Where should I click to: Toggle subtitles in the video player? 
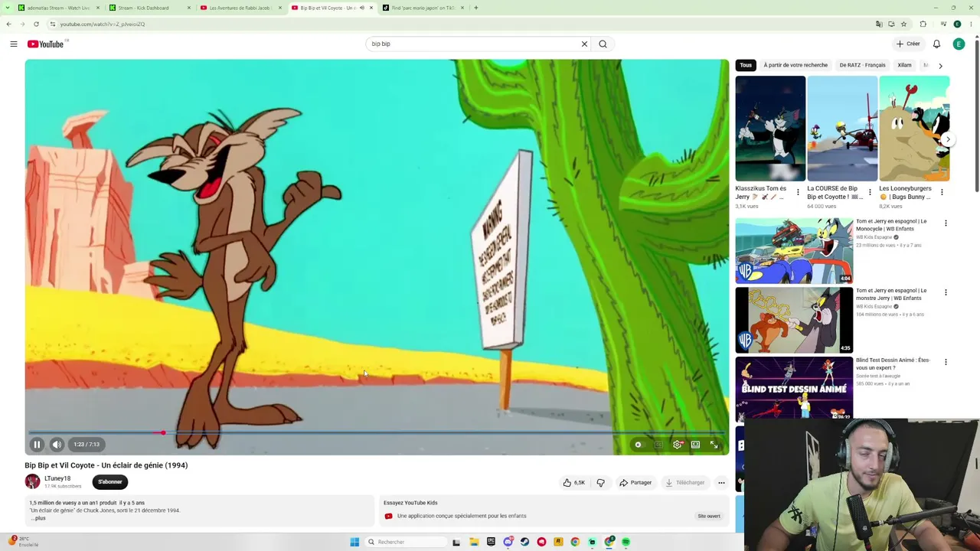tap(658, 445)
